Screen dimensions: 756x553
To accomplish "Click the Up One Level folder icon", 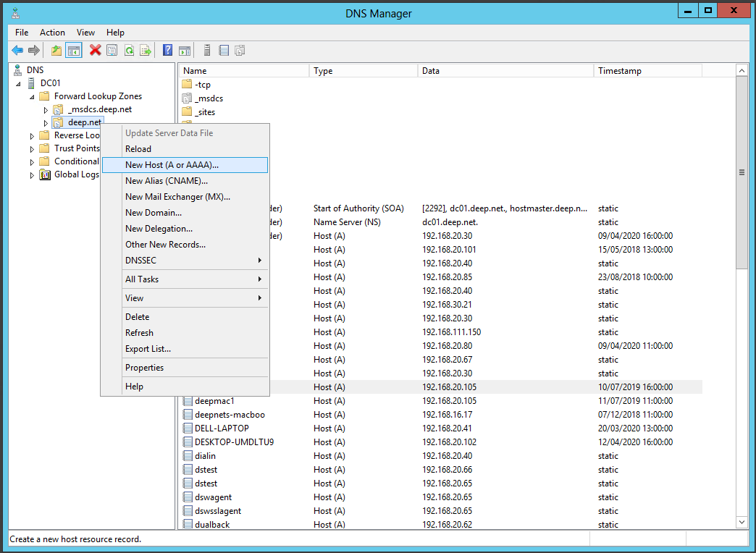I will [56, 50].
